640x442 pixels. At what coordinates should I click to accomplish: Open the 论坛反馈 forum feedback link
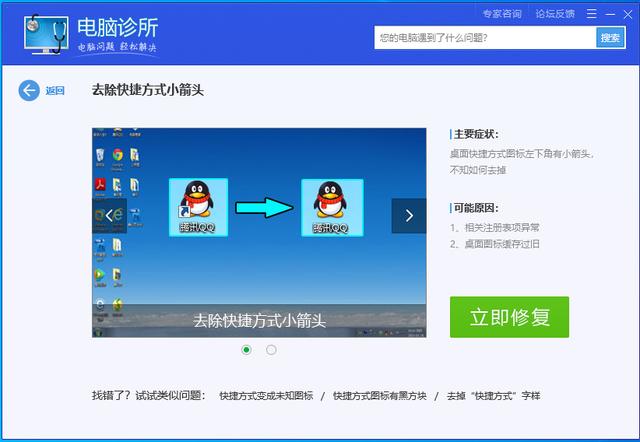555,14
